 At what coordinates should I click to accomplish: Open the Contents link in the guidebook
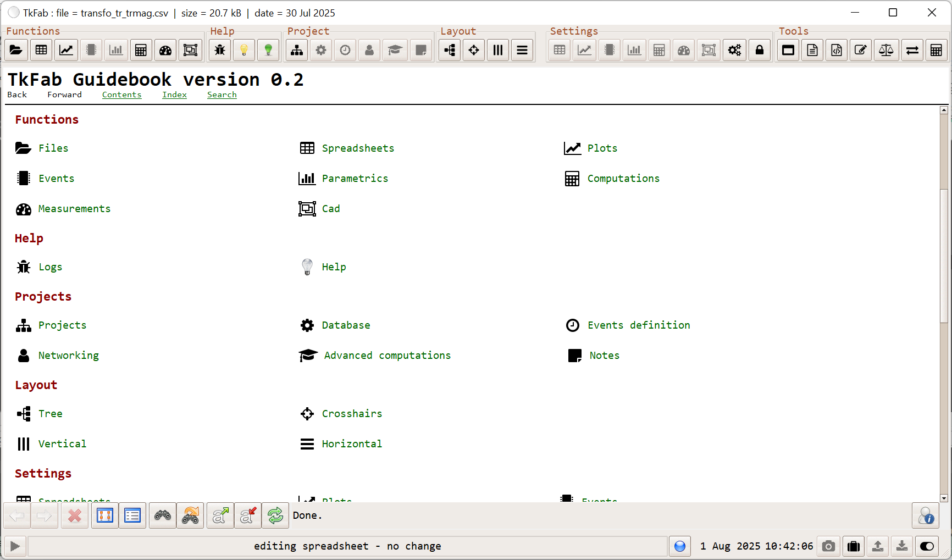pyautogui.click(x=121, y=94)
